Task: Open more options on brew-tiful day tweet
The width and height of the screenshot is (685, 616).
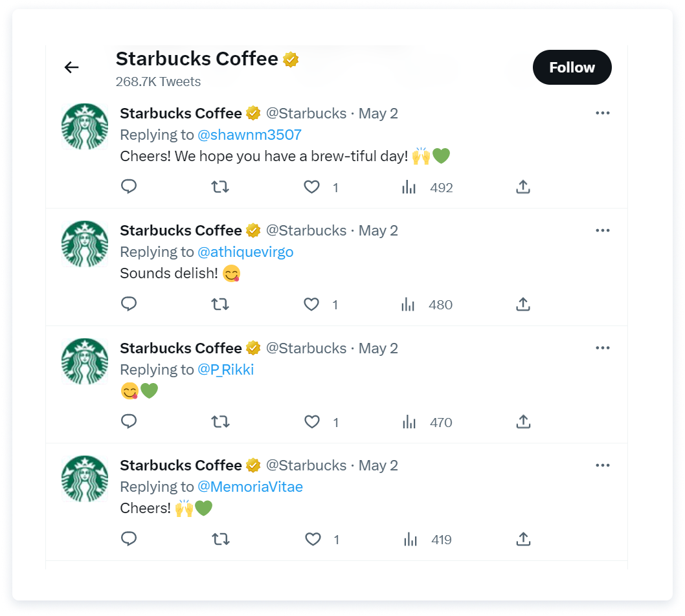Action: 602,113
